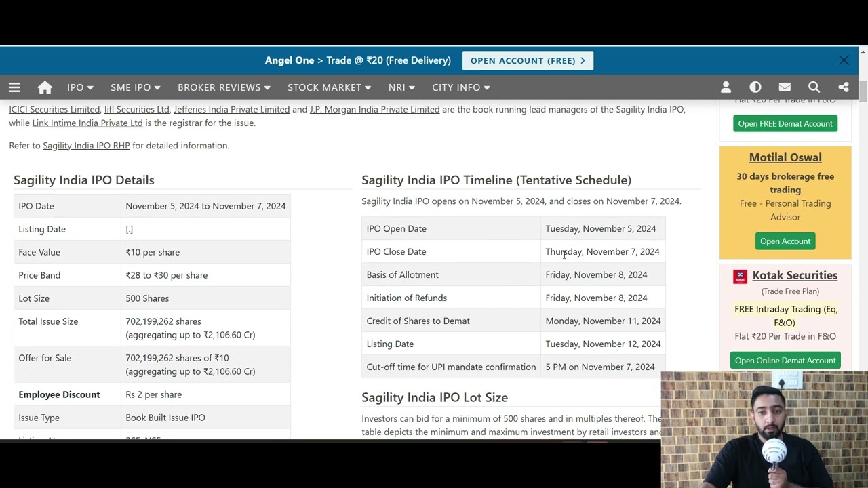Open the search magnifier icon

pyautogui.click(x=814, y=87)
